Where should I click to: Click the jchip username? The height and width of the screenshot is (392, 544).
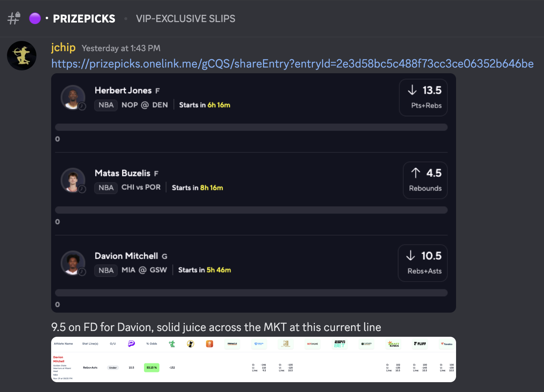63,48
